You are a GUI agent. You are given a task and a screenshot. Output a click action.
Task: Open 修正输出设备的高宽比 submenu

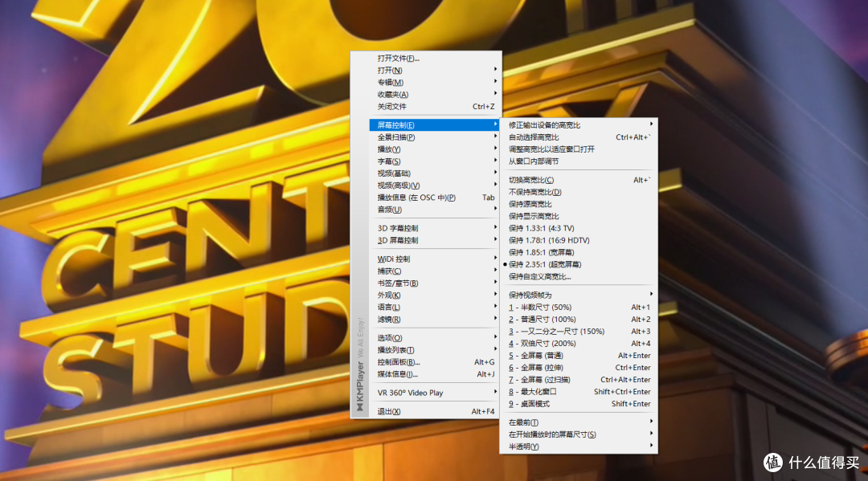click(579, 125)
